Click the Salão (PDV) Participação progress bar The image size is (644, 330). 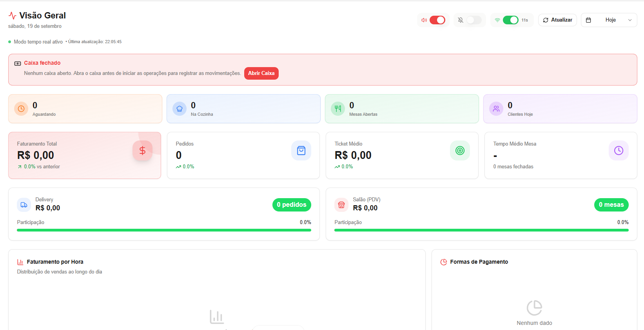[x=481, y=230]
